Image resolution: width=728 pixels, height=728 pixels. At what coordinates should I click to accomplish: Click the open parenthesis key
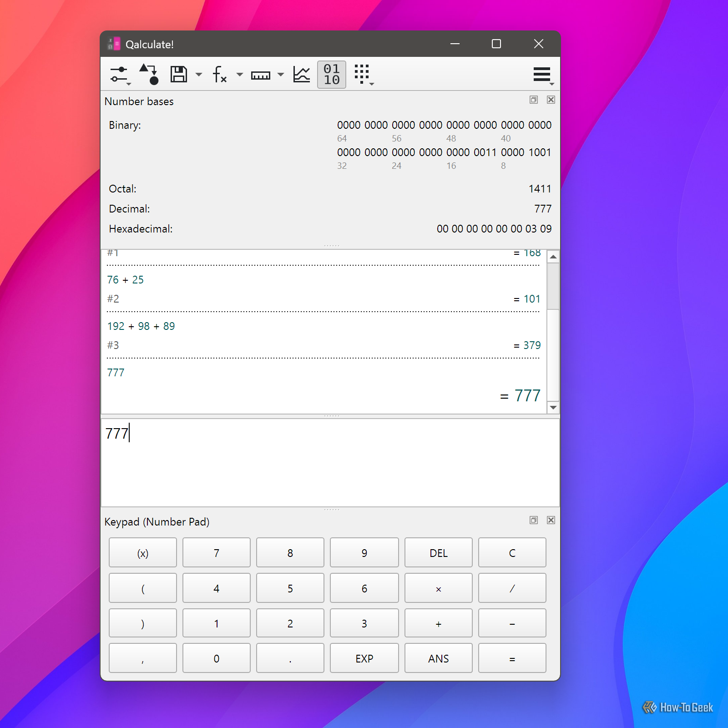point(143,588)
